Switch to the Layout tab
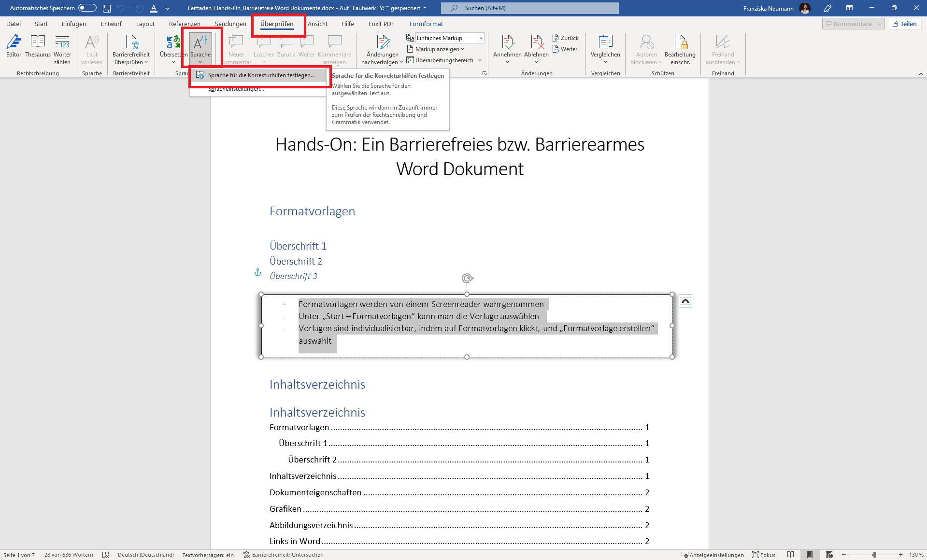Viewport: 927px width, 560px height. click(x=145, y=24)
